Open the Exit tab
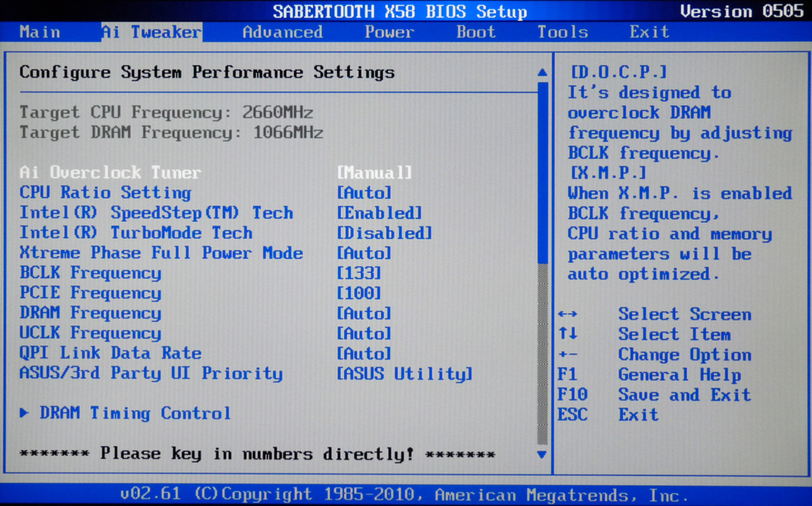 (648, 31)
